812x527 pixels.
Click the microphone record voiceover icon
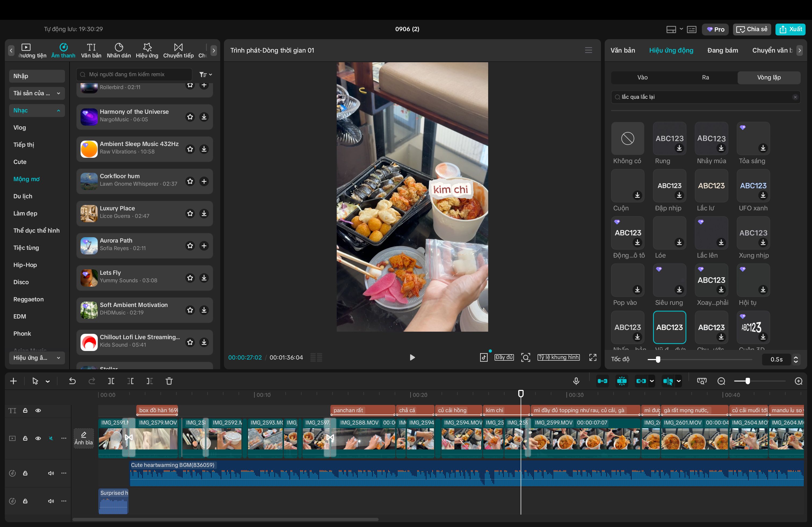point(576,381)
